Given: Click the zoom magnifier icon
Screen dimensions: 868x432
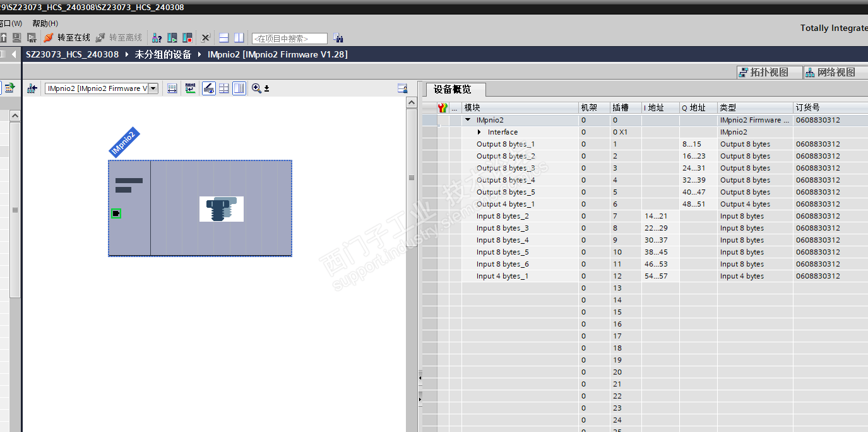Looking at the screenshot, I should [x=256, y=88].
